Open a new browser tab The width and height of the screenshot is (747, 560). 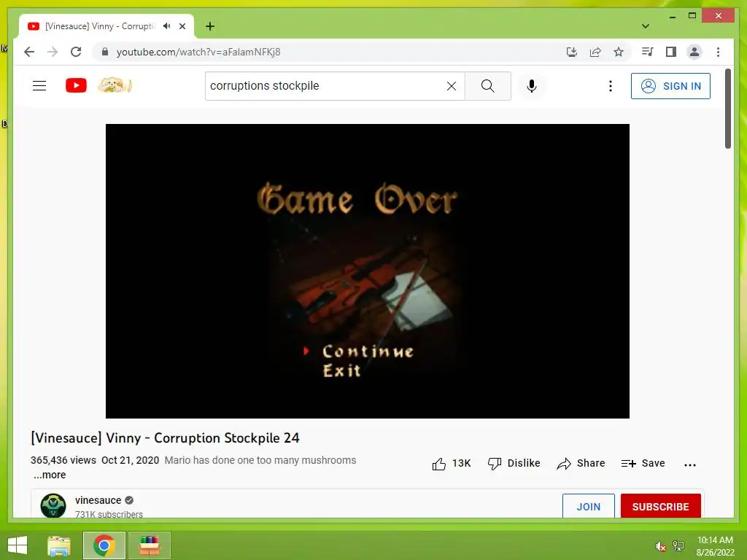tap(210, 26)
